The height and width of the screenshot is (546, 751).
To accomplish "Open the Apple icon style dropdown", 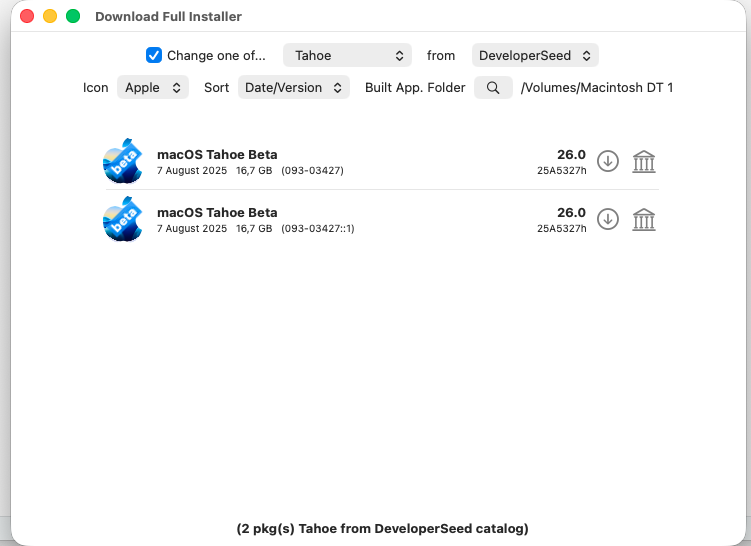I will [153, 88].
